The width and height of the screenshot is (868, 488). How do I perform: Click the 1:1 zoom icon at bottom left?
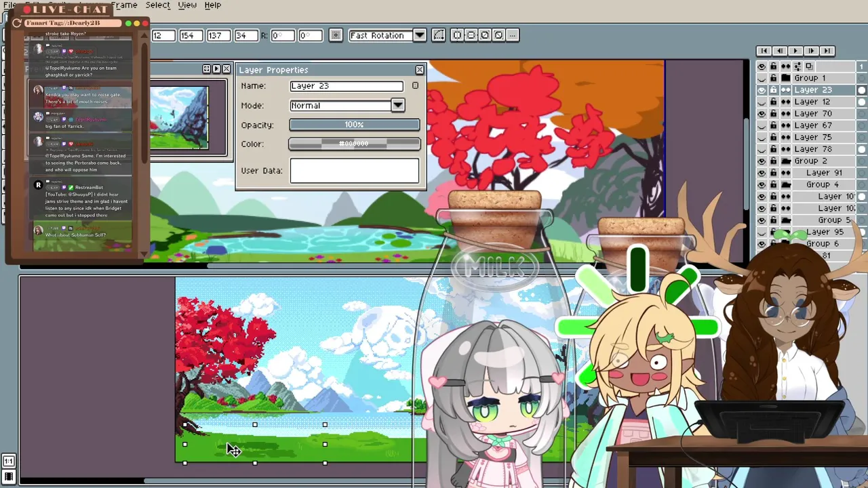[9, 462]
